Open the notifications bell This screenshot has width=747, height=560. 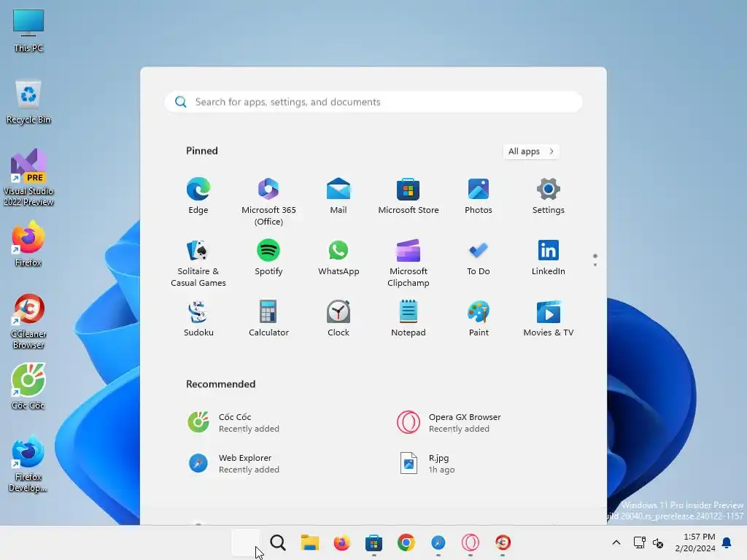point(727,542)
